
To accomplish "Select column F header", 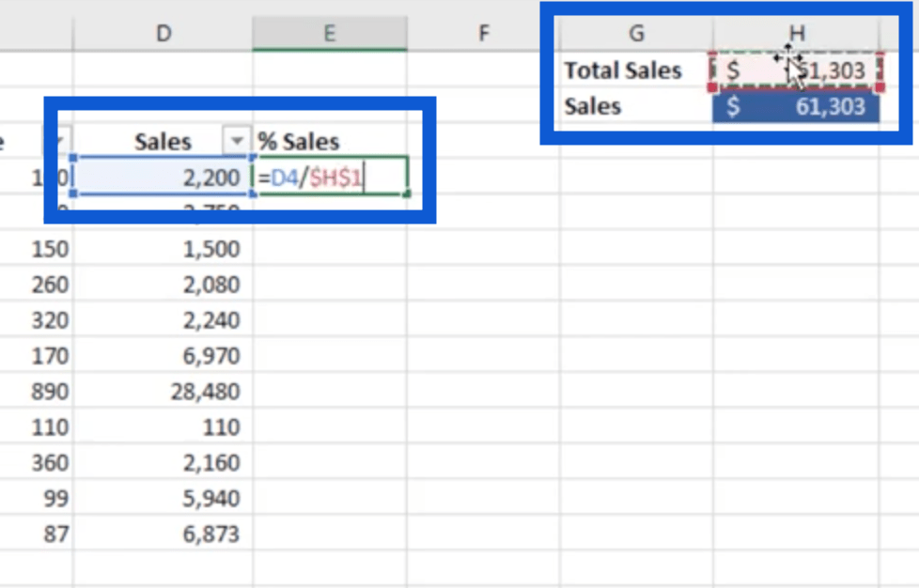I will [483, 34].
